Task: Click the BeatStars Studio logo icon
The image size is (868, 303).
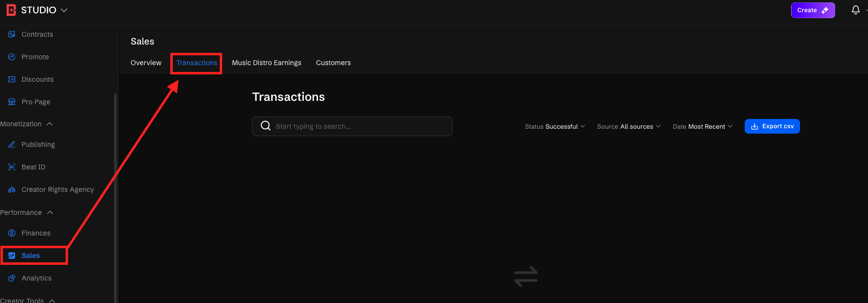Action: (x=11, y=10)
